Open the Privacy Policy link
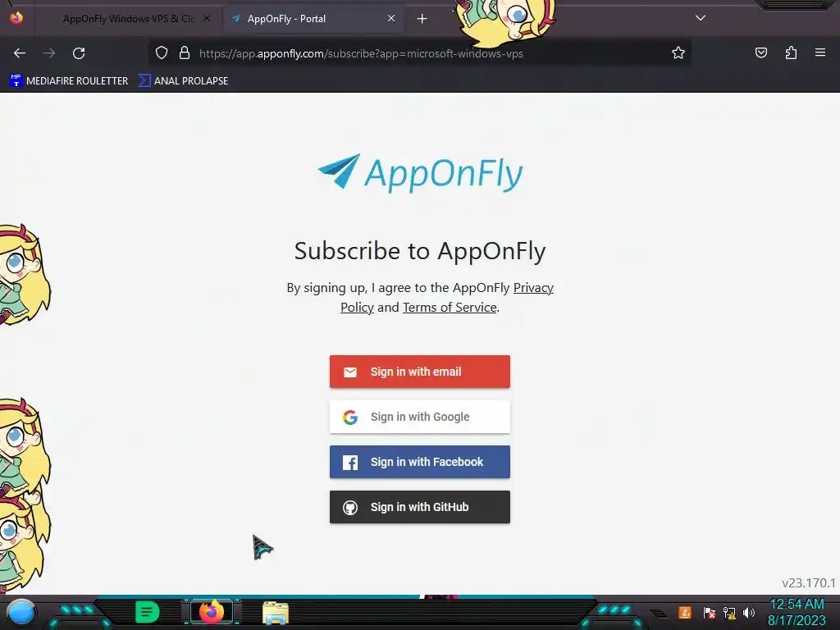Screen dimensions: 840x630 tap(533, 288)
